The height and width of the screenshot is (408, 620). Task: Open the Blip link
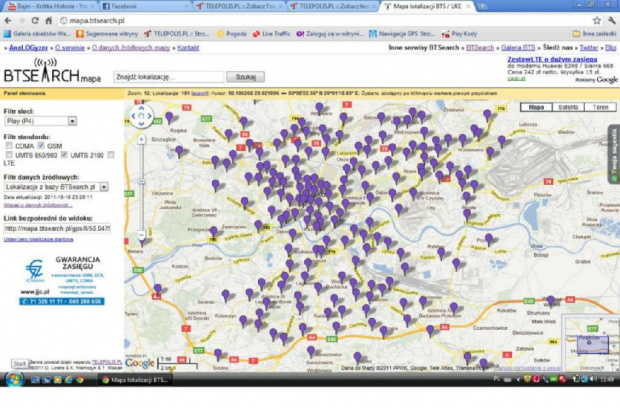click(611, 47)
